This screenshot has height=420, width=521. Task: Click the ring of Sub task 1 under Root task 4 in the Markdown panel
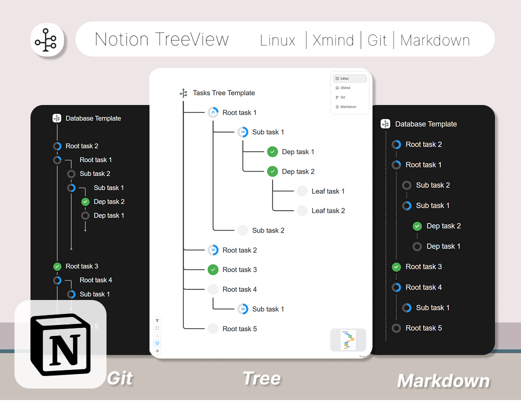(x=406, y=307)
